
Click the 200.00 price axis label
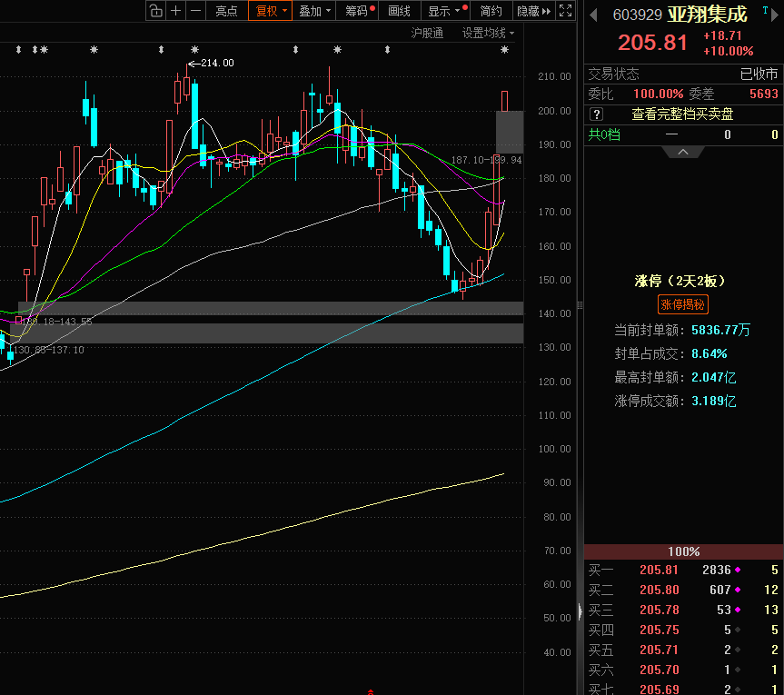click(x=554, y=111)
